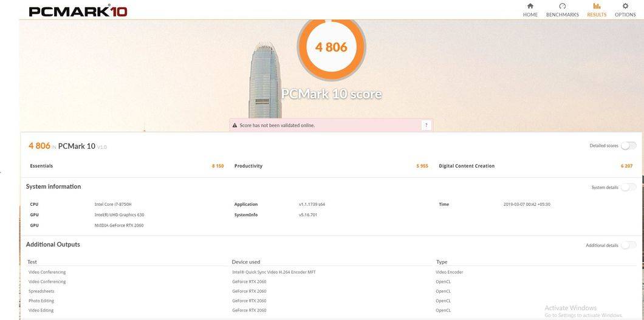Switch to the BENCHMARKS tab label
Image resolution: width=644 pixels, height=320 pixels.
[x=562, y=15]
